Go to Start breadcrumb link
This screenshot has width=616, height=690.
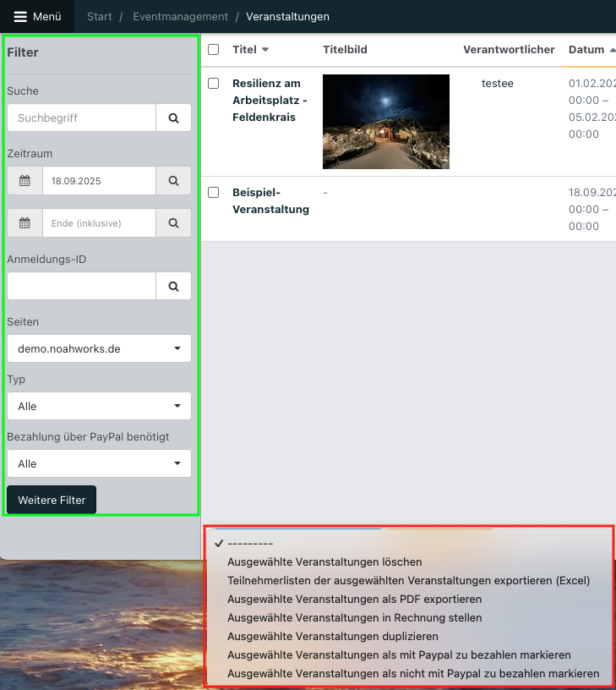100,17
